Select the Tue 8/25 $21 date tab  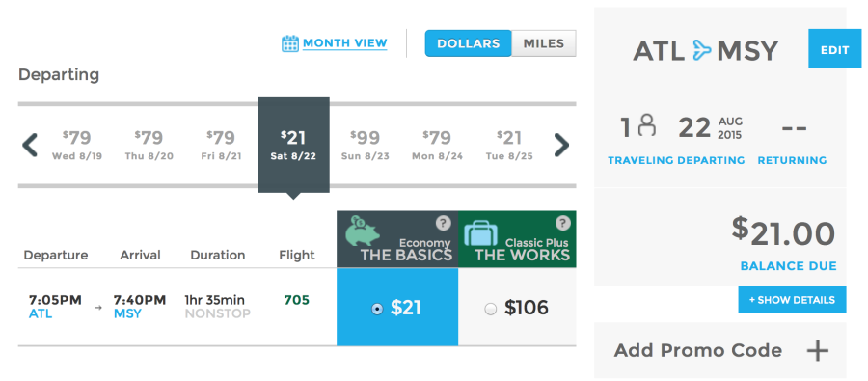(509, 145)
